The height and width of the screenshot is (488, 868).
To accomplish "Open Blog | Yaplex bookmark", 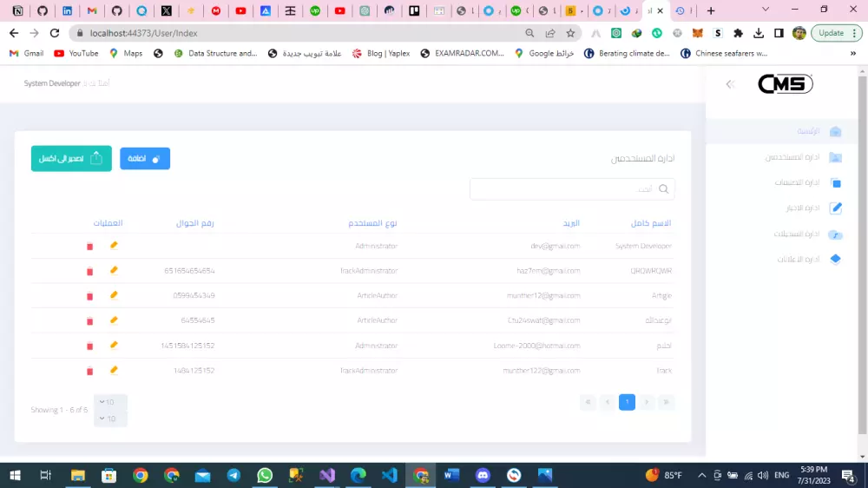I will [x=381, y=54].
